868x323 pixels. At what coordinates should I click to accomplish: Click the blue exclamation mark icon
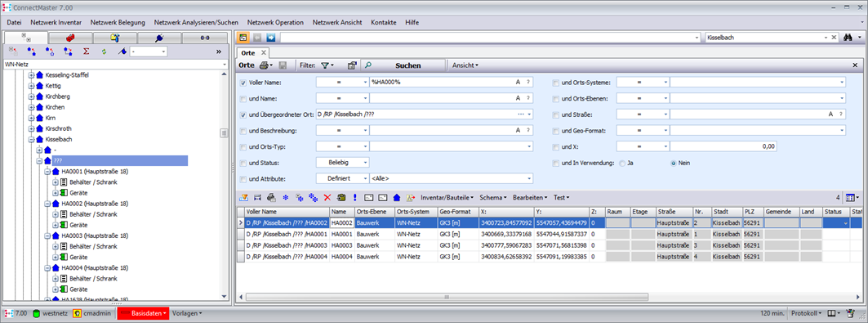(x=355, y=197)
